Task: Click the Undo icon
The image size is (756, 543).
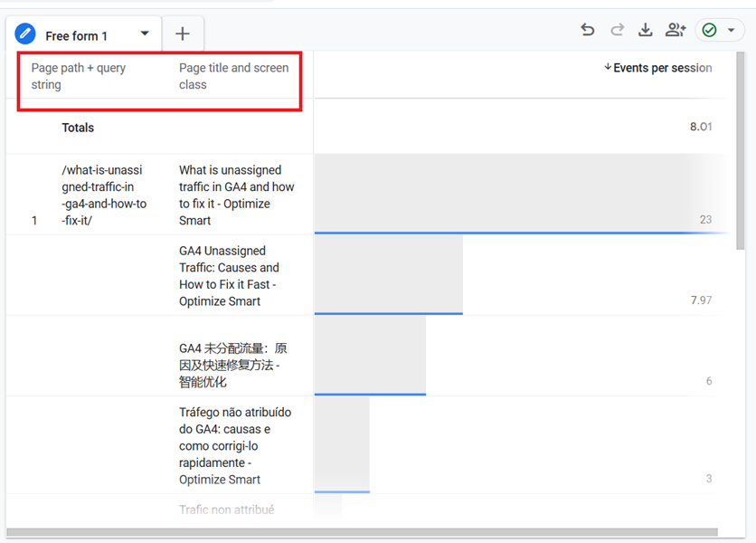Action: pos(588,30)
